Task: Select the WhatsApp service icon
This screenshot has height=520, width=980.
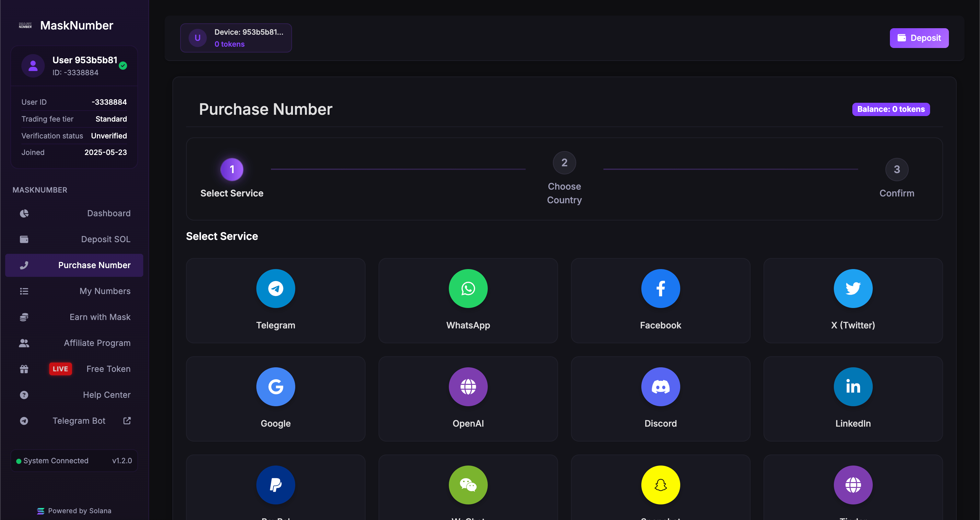Action: tap(468, 288)
